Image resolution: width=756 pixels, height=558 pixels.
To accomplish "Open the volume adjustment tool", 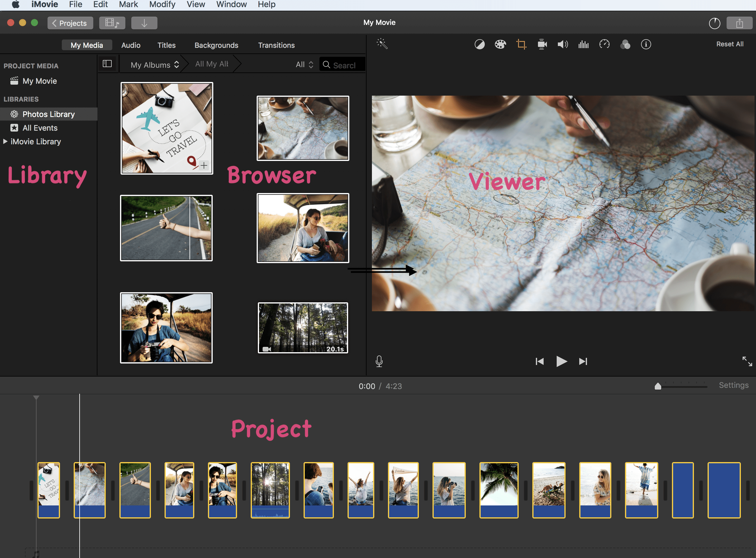I will [x=563, y=44].
